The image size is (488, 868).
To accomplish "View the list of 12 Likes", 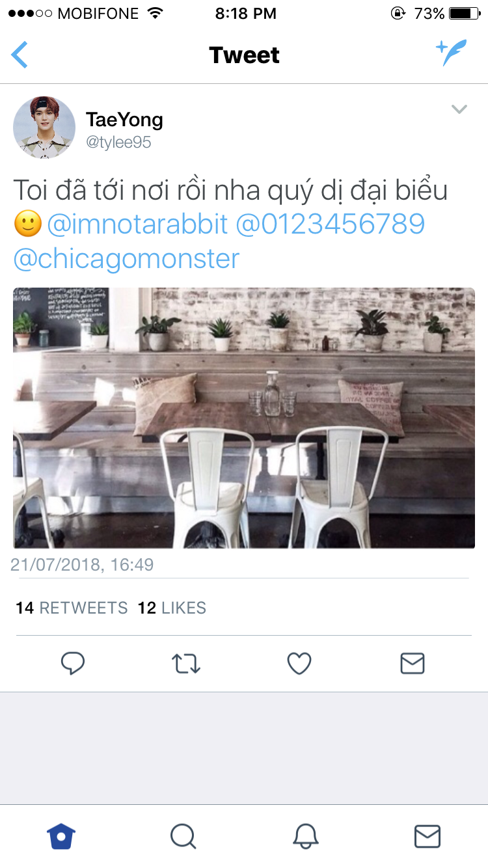I will [172, 608].
